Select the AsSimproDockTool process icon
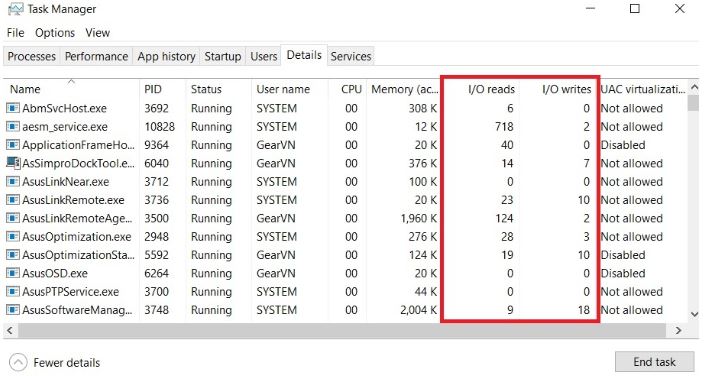Screen dimensions: 707x376 [13, 163]
